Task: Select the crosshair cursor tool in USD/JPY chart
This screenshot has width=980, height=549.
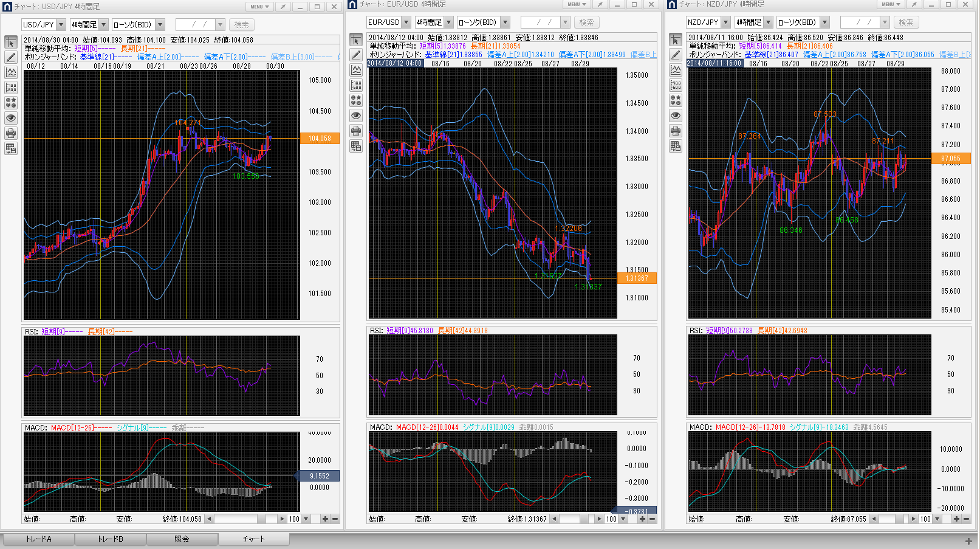Action: (11, 42)
